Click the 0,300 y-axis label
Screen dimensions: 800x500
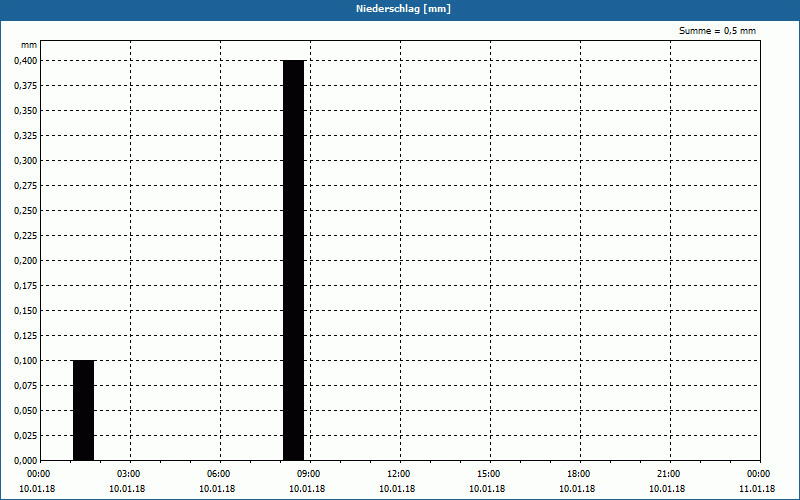click(x=26, y=161)
